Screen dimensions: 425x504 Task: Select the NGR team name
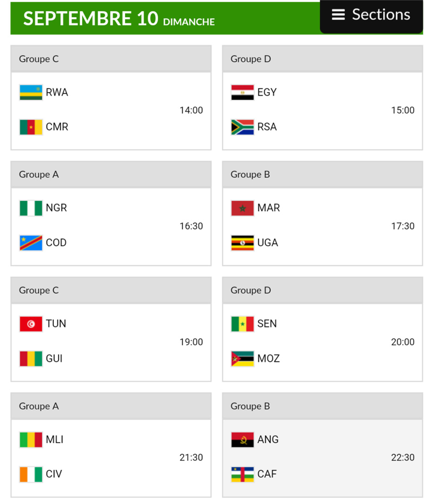56,208
